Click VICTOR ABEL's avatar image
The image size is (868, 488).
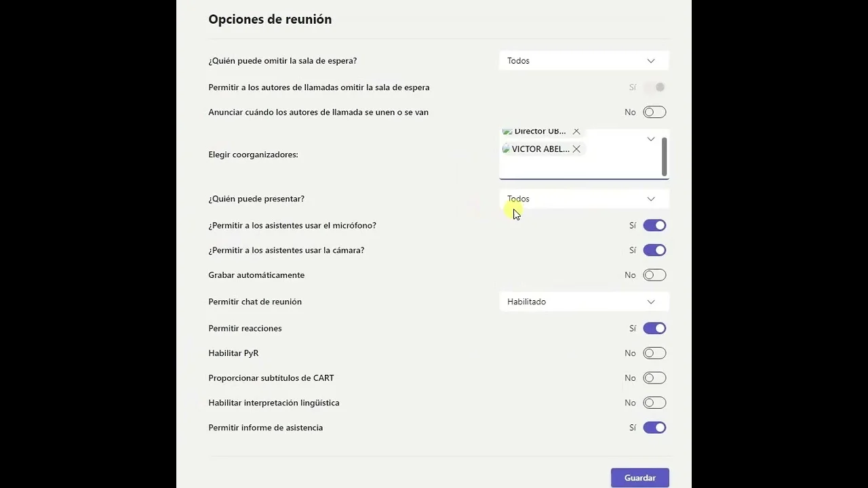point(506,149)
